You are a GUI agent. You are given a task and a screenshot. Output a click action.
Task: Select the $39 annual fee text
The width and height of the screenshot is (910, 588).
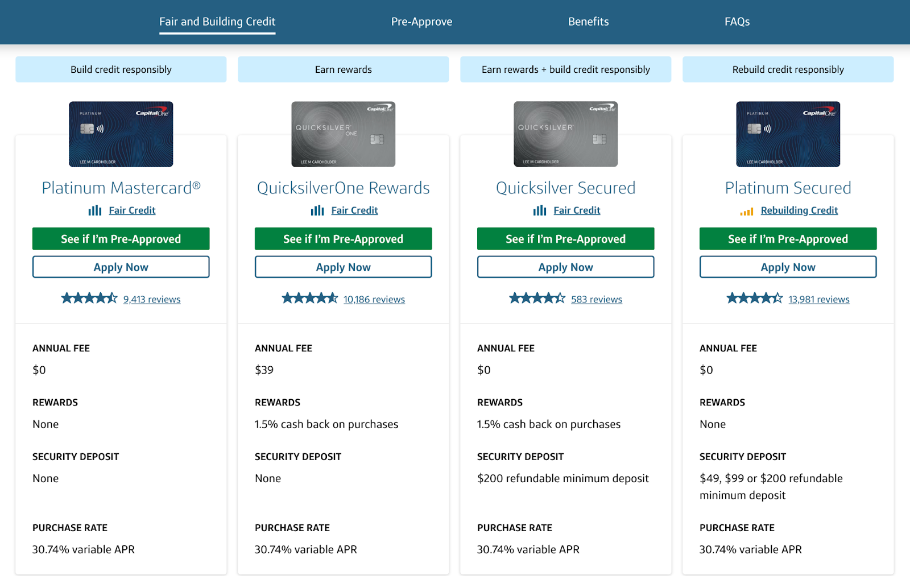pos(264,370)
